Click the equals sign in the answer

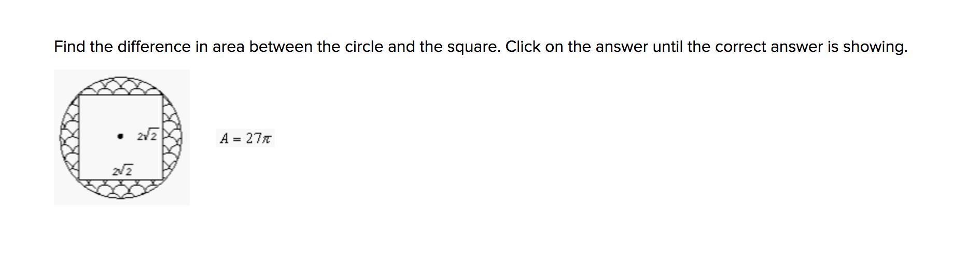point(237,139)
